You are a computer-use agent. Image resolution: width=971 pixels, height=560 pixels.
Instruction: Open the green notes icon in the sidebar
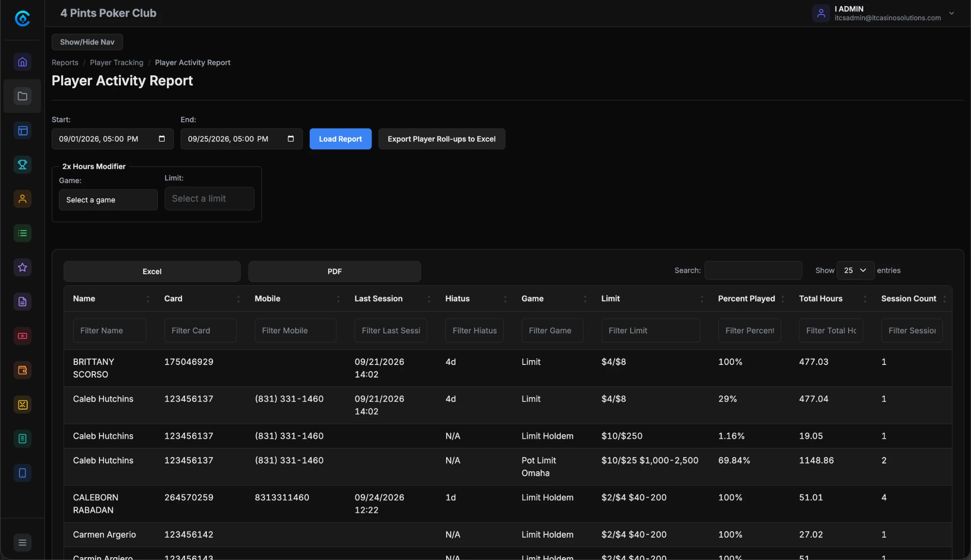pos(22,439)
